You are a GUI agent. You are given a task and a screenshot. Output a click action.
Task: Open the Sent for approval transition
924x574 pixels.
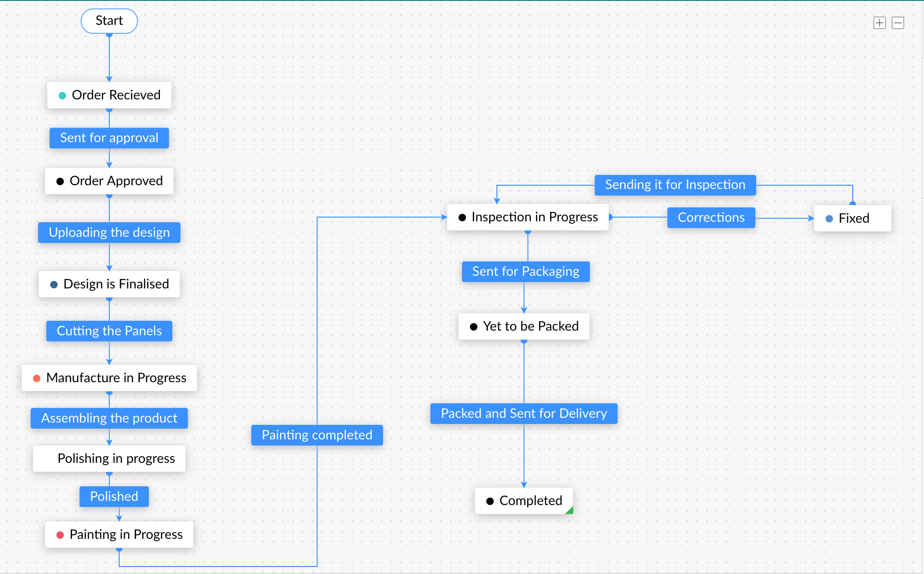pos(109,138)
